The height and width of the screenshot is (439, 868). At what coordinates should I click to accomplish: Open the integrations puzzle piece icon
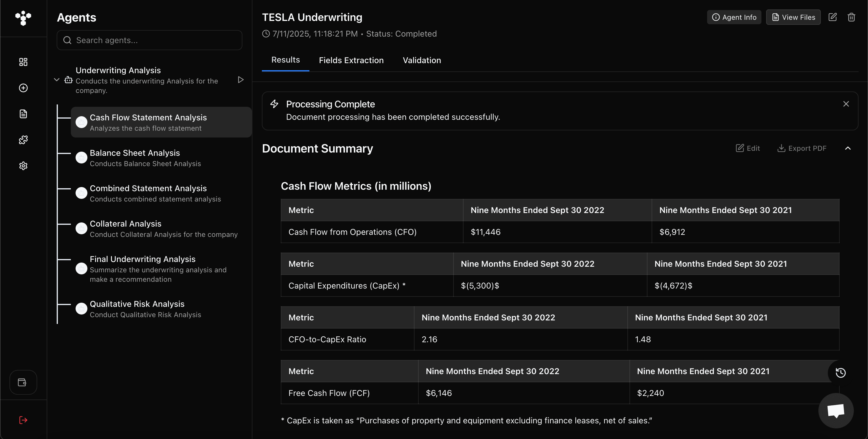tap(23, 140)
